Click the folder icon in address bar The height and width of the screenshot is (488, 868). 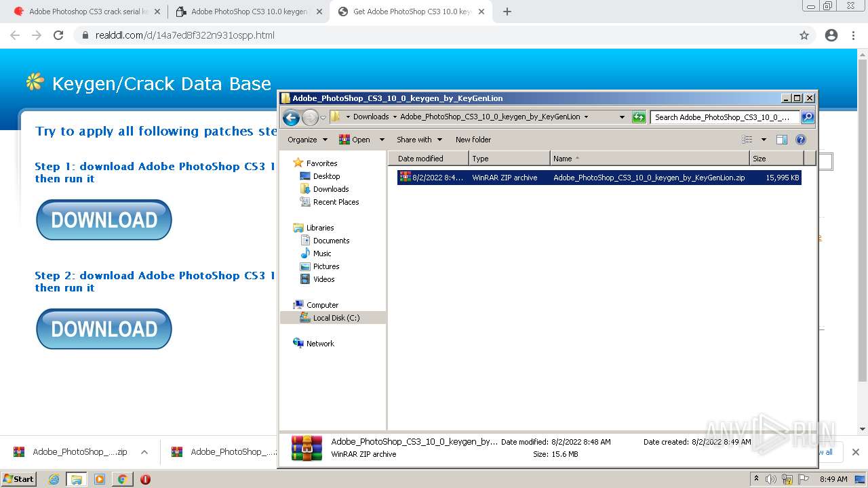tap(336, 117)
